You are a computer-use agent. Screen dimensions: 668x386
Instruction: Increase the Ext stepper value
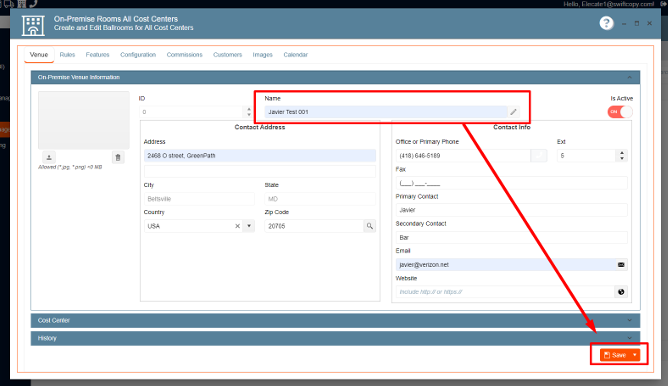[x=622, y=153]
